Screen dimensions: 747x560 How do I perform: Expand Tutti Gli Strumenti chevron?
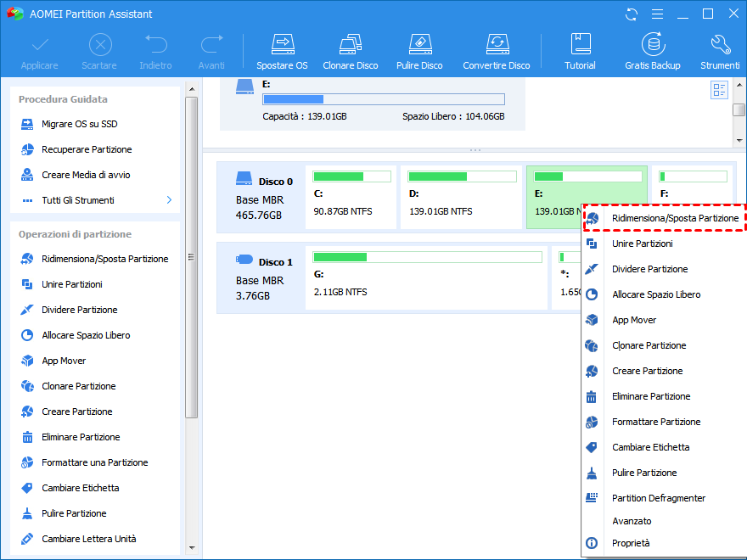click(x=169, y=200)
